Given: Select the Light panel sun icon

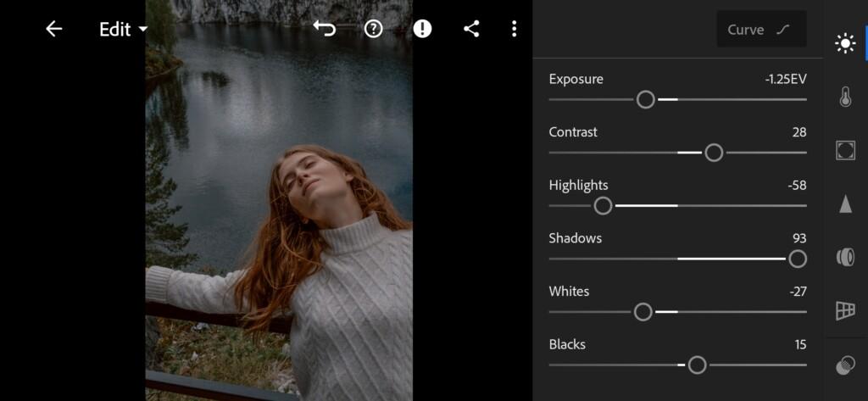Looking at the screenshot, I should (845, 43).
